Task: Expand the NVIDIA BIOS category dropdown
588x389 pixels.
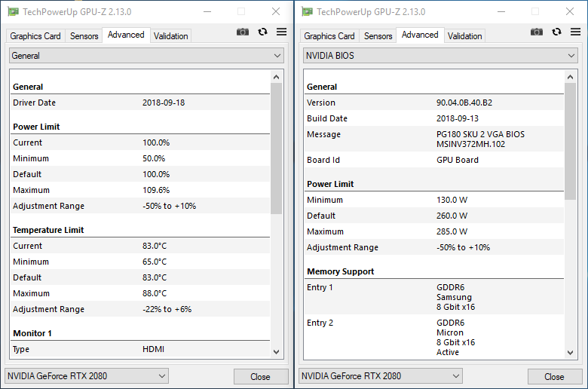Action: pos(440,56)
